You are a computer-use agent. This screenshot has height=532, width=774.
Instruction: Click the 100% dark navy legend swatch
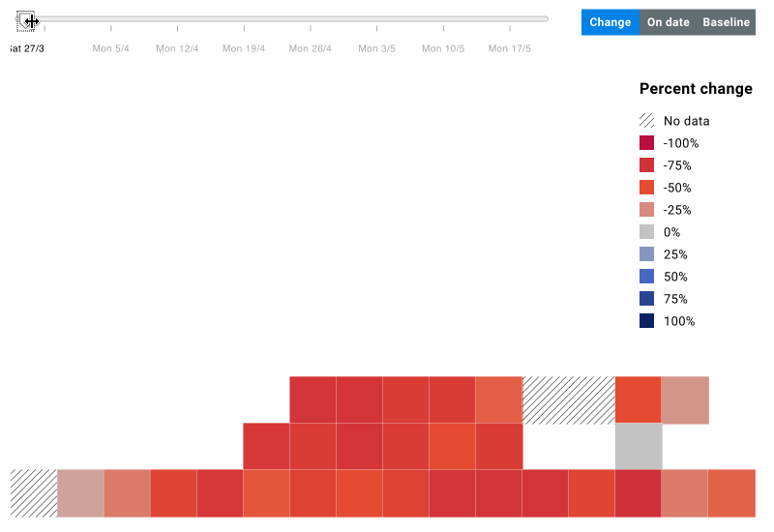(646, 320)
